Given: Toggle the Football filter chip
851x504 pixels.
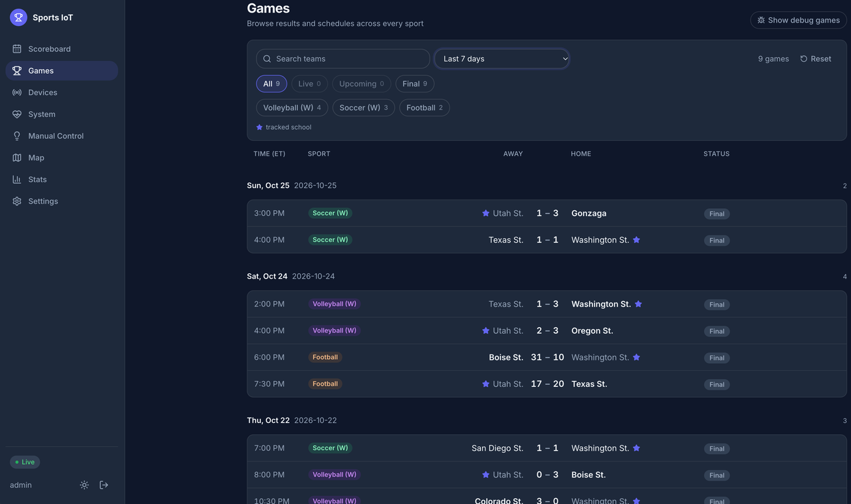Looking at the screenshot, I should (424, 108).
